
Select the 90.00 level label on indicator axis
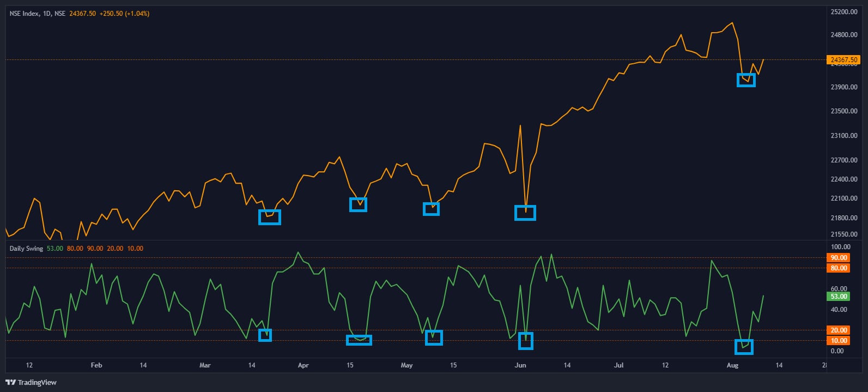[x=839, y=258]
